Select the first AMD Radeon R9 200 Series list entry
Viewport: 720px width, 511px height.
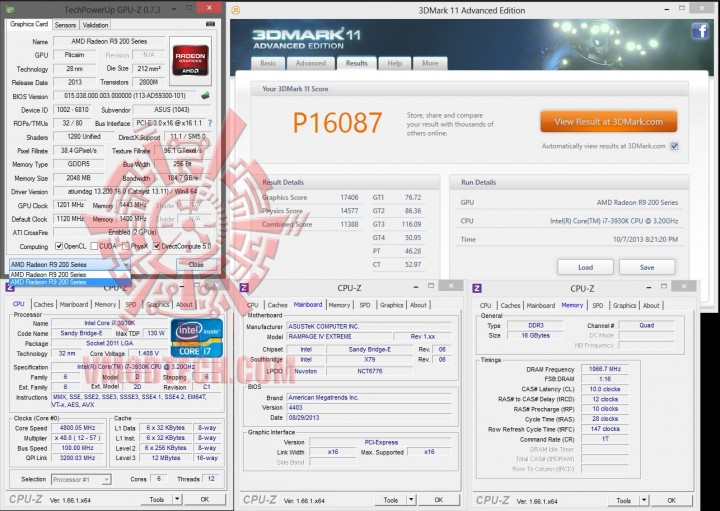coord(70,275)
